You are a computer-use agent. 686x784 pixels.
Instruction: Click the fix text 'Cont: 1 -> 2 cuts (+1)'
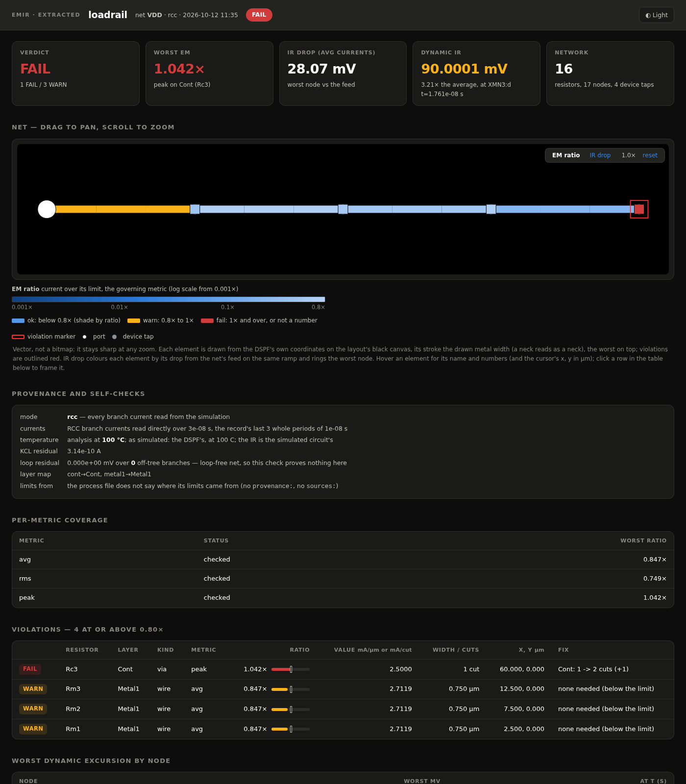click(593, 669)
